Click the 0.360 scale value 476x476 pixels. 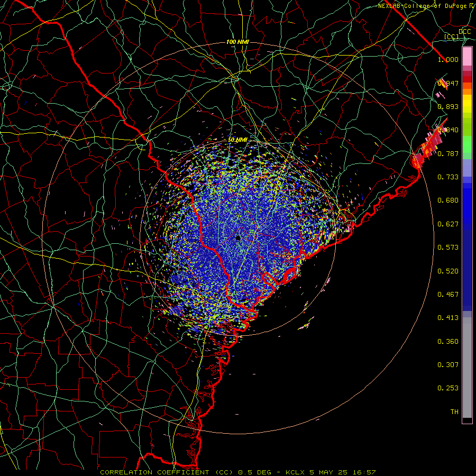(x=448, y=342)
